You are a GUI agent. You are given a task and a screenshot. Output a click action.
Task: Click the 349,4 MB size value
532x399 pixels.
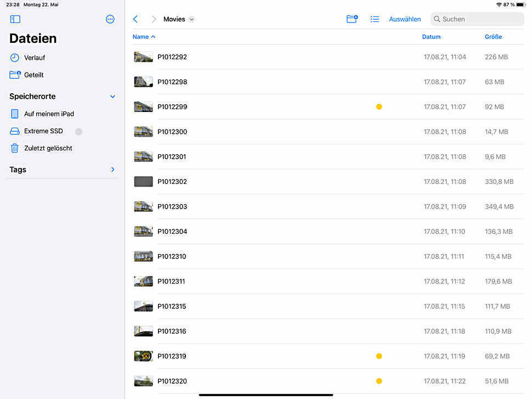499,206
